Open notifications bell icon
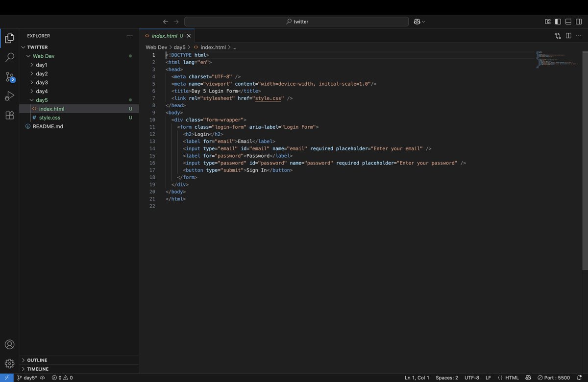Screen dimensions: 588x382 coord(579,378)
